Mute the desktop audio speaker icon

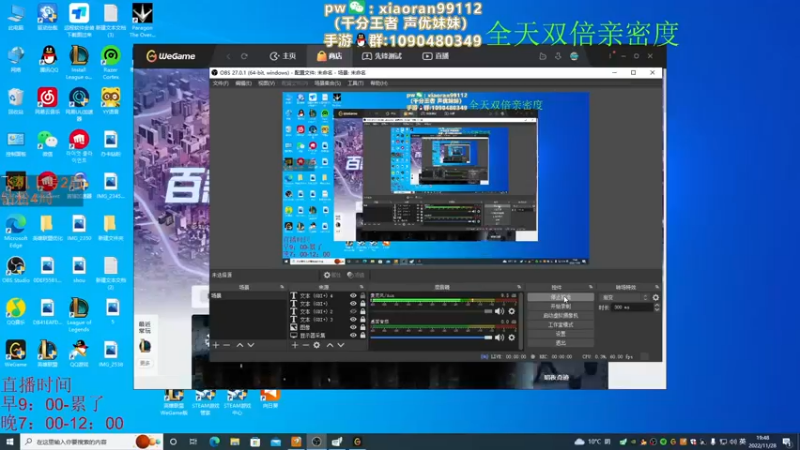click(499, 337)
